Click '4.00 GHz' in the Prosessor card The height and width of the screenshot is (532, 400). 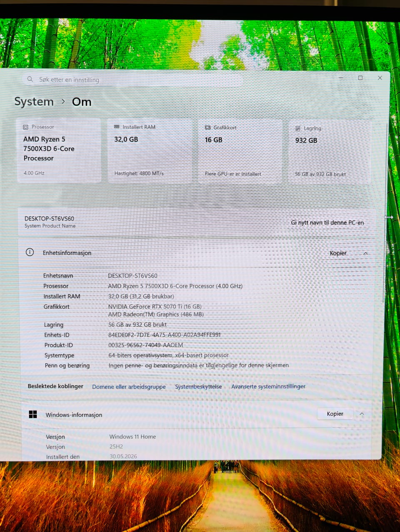point(34,173)
